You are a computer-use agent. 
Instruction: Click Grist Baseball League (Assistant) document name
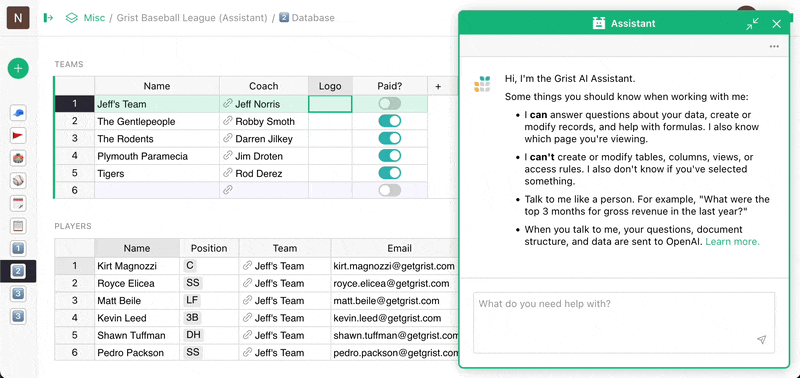pyautogui.click(x=192, y=18)
